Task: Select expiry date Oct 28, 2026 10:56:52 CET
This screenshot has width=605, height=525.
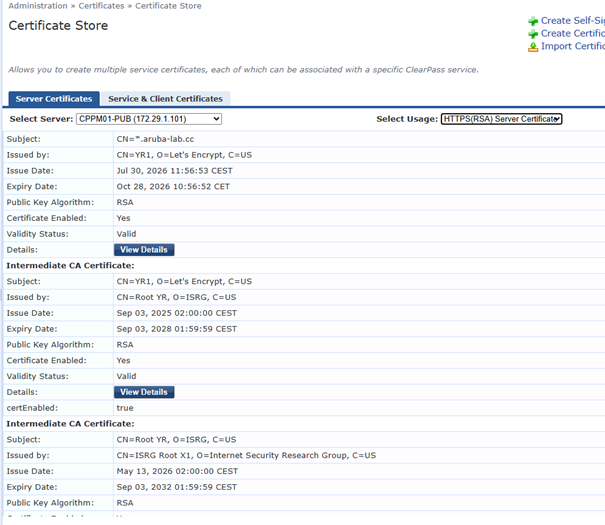Action: tap(173, 186)
